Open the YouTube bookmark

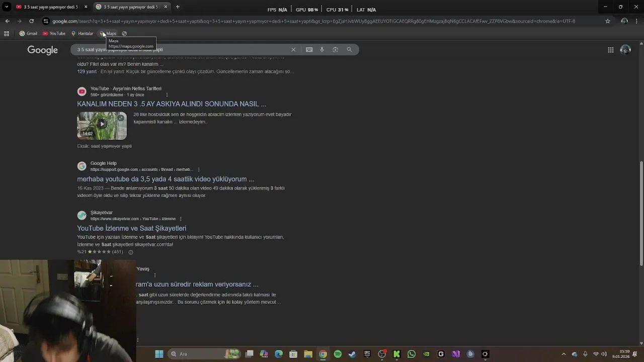54,34
